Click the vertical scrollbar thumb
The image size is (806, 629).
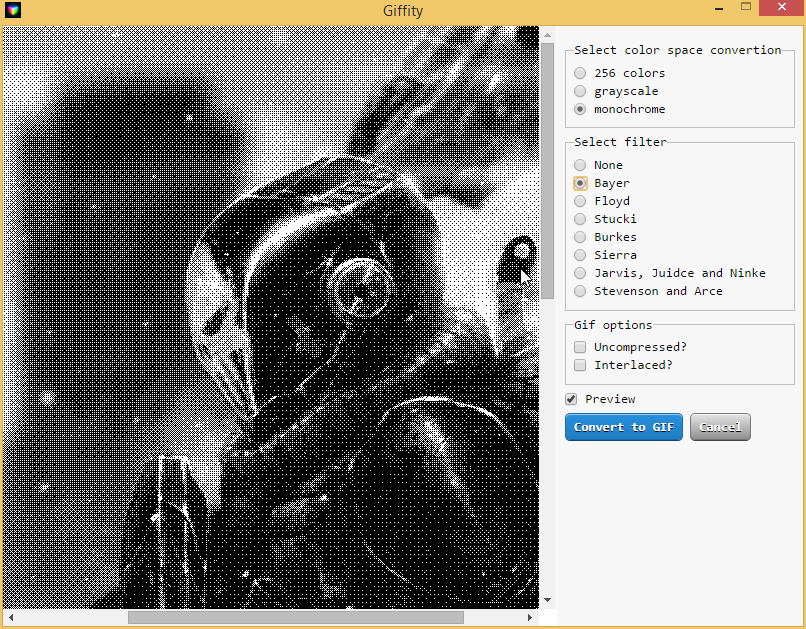pos(547,171)
